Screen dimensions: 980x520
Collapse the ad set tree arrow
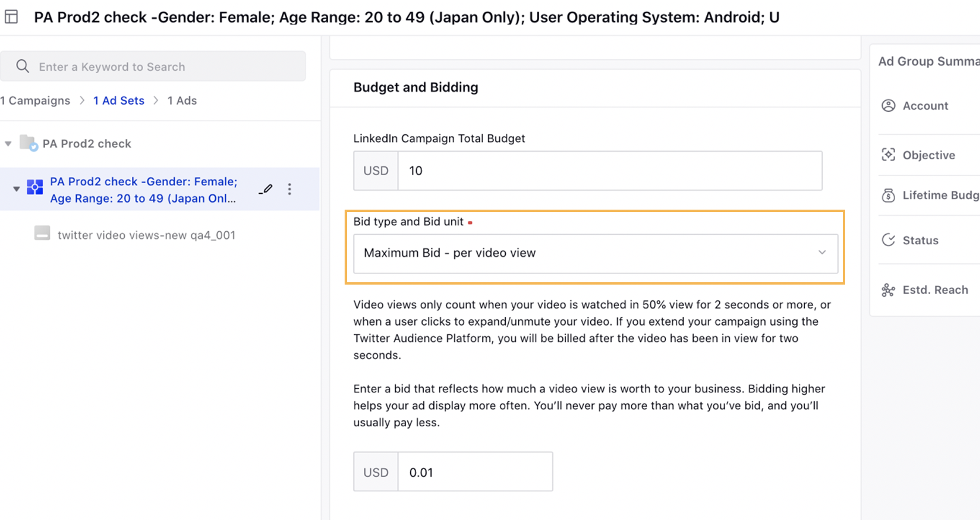pos(16,189)
